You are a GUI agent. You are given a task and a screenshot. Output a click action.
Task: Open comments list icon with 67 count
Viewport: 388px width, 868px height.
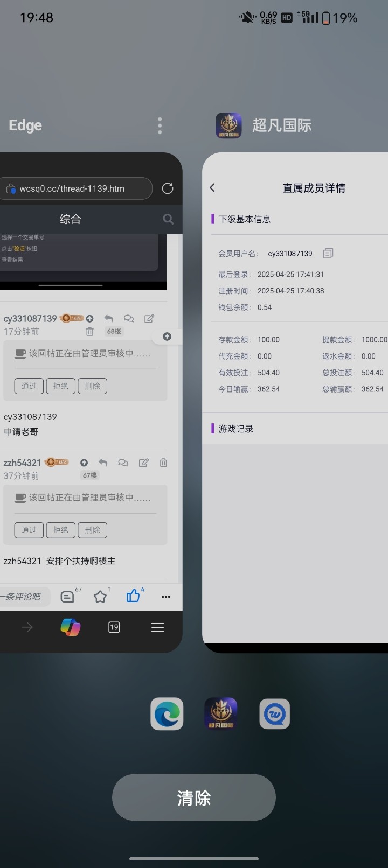point(67,597)
